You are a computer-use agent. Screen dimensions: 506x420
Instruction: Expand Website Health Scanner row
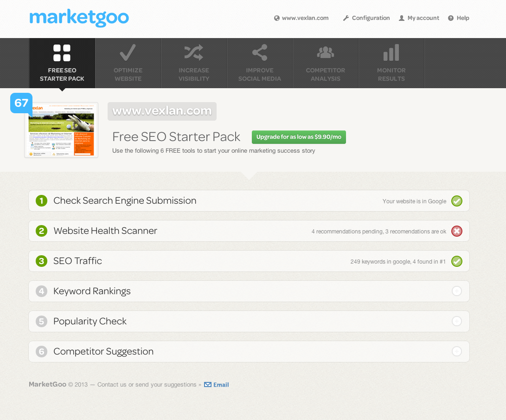(x=249, y=231)
